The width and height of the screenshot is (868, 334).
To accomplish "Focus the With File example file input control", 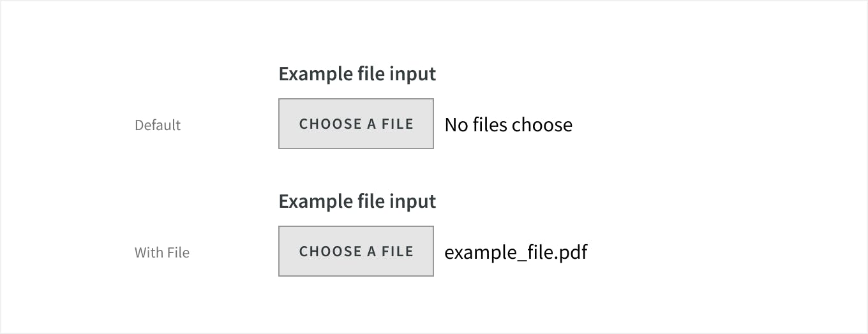I will [x=356, y=251].
